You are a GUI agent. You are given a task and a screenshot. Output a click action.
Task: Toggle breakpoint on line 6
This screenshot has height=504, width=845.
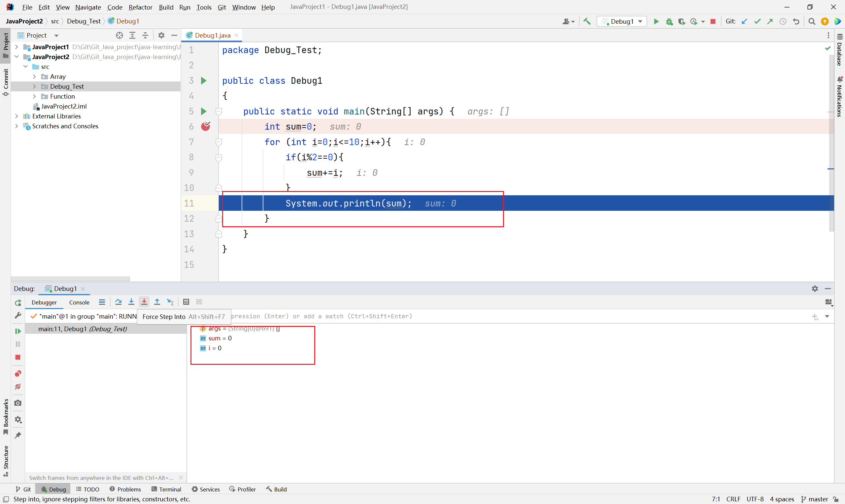[x=206, y=126]
